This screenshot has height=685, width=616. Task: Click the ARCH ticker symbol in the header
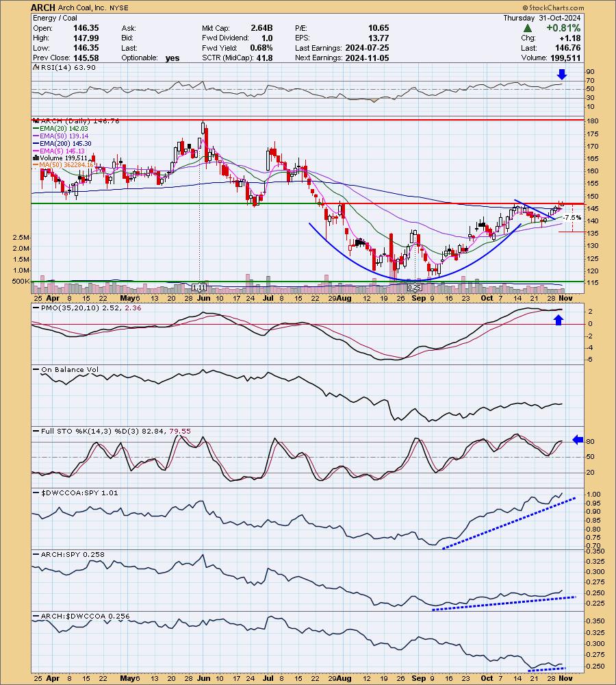tap(43, 8)
